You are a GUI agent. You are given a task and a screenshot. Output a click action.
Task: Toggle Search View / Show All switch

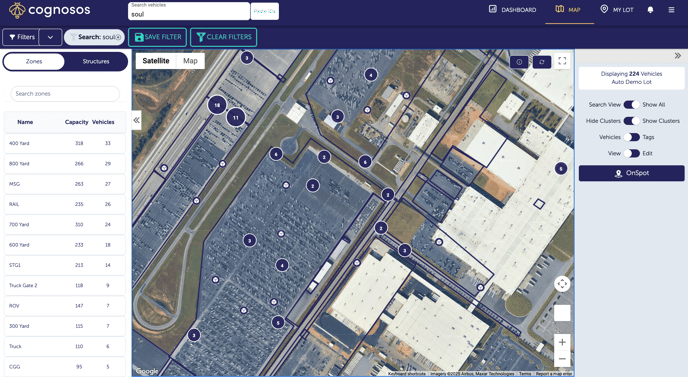pyautogui.click(x=631, y=104)
